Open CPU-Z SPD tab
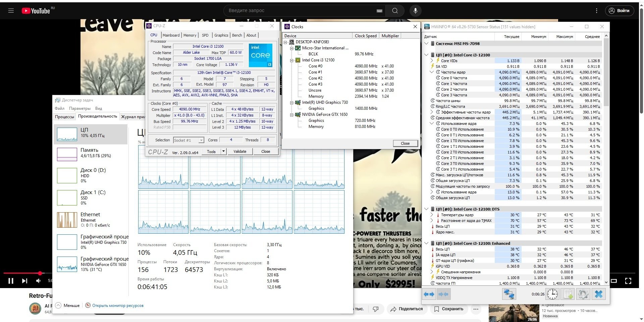The height and width of the screenshot is (322, 644). 205,35
